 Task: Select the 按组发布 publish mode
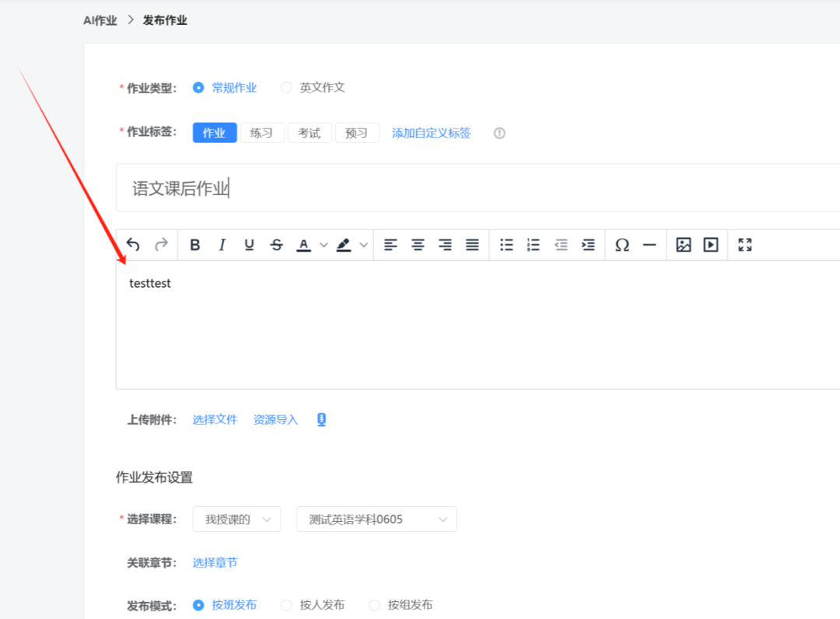pyautogui.click(x=374, y=605)
